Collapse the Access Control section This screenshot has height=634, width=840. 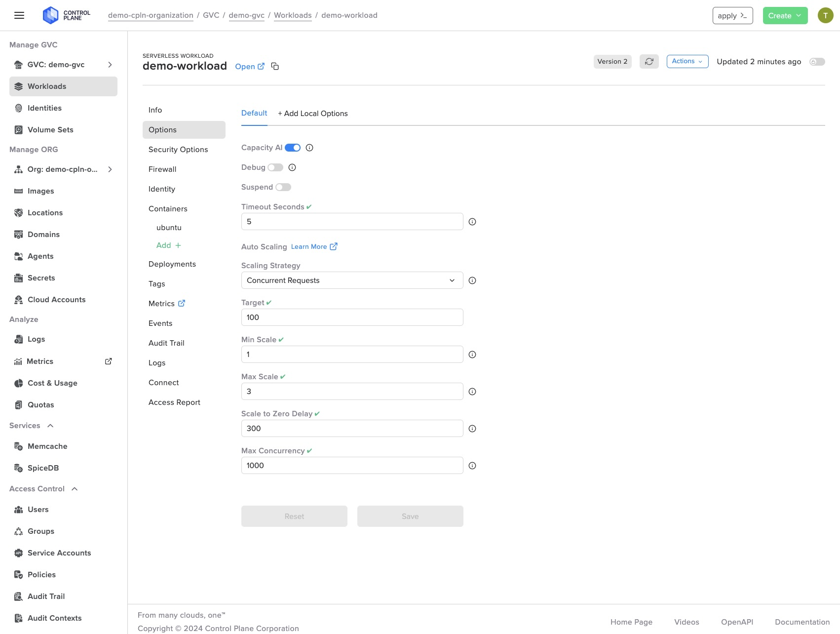point(75,489)
